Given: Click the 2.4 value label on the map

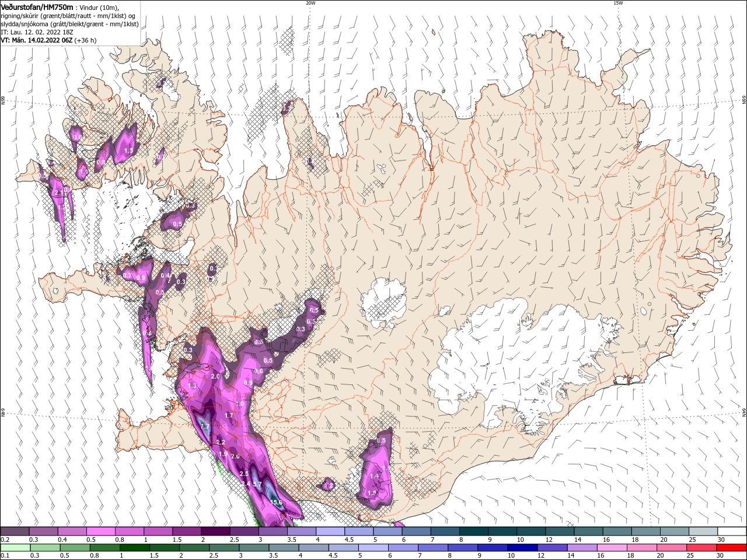Looking at the screenshot, I should point(246,484).
